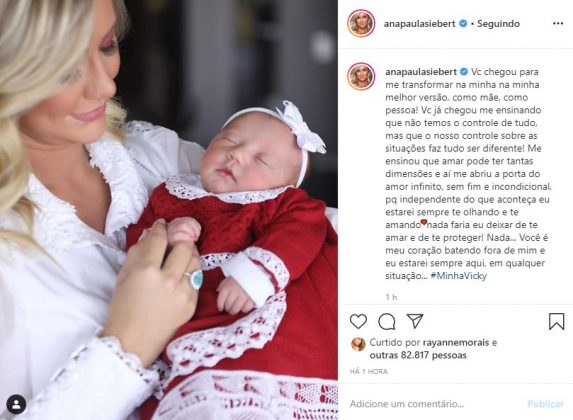
Task: Click the Adicione um comentário field
Action: (x=435, y=404)
